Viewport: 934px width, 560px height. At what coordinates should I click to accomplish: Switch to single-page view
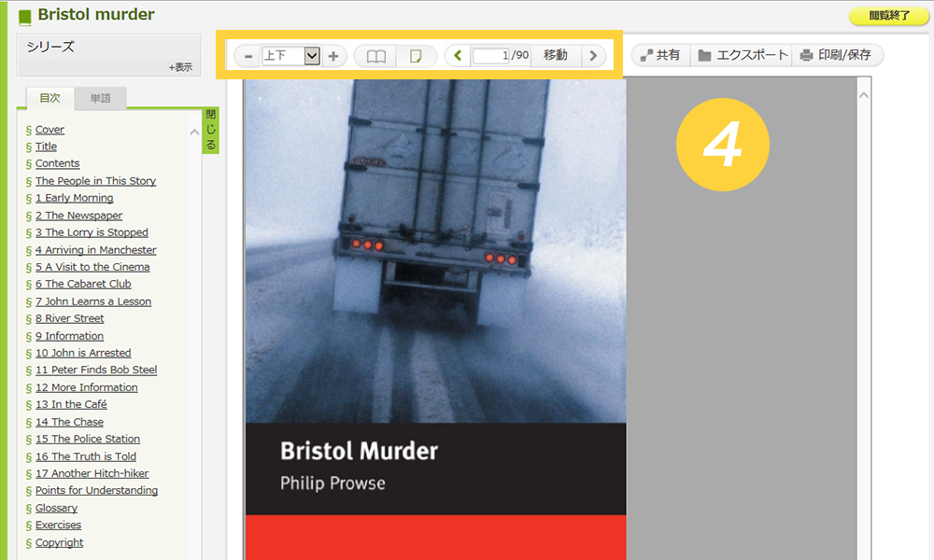417,56
